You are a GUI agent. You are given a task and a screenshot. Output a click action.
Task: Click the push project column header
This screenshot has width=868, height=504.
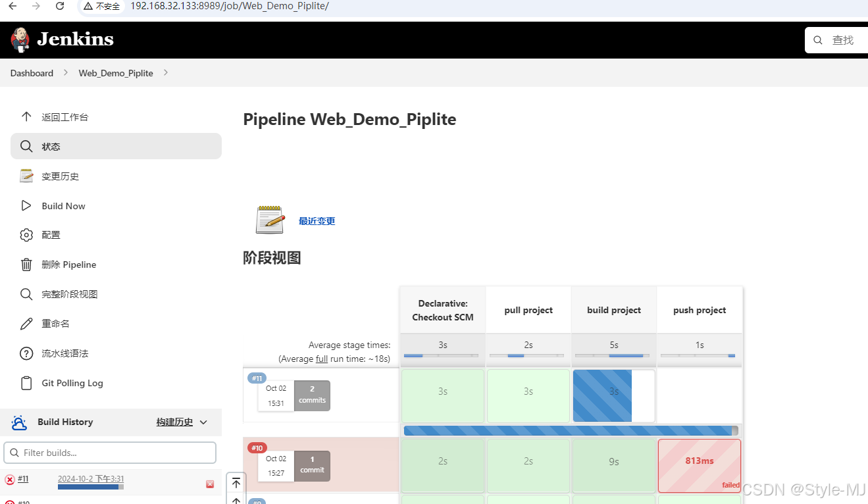click(700, 310)
